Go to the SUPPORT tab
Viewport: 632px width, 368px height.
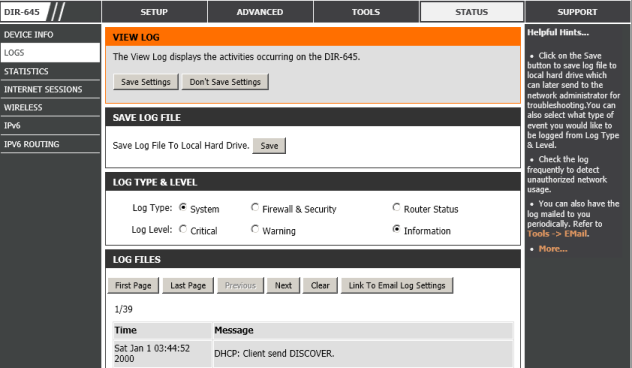click(x=578, y=12)
